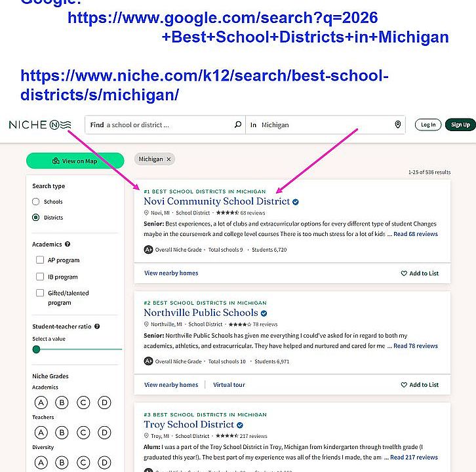Enable the AP program checkbox
The height and width of the screenshot is (472, 476).
40,260
